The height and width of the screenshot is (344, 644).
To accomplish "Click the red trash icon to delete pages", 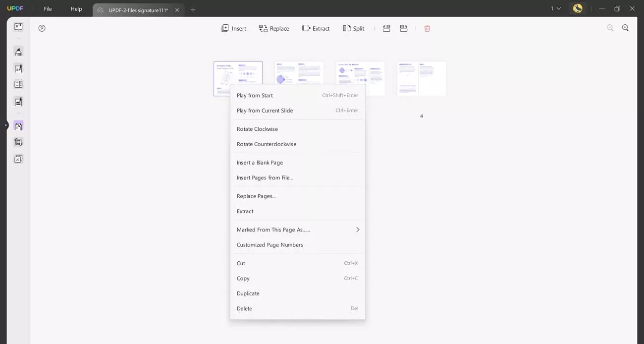I will coord(427,28).
